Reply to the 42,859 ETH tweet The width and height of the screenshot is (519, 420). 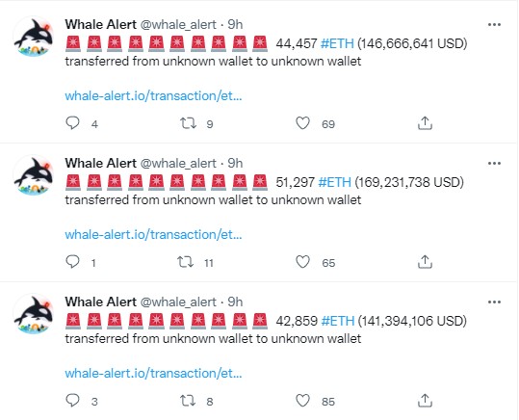[x=72, y=401]
